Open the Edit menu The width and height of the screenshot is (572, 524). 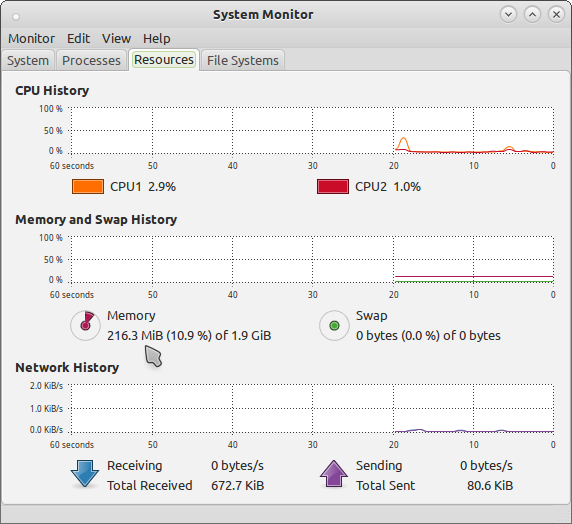tap(78, 38)
